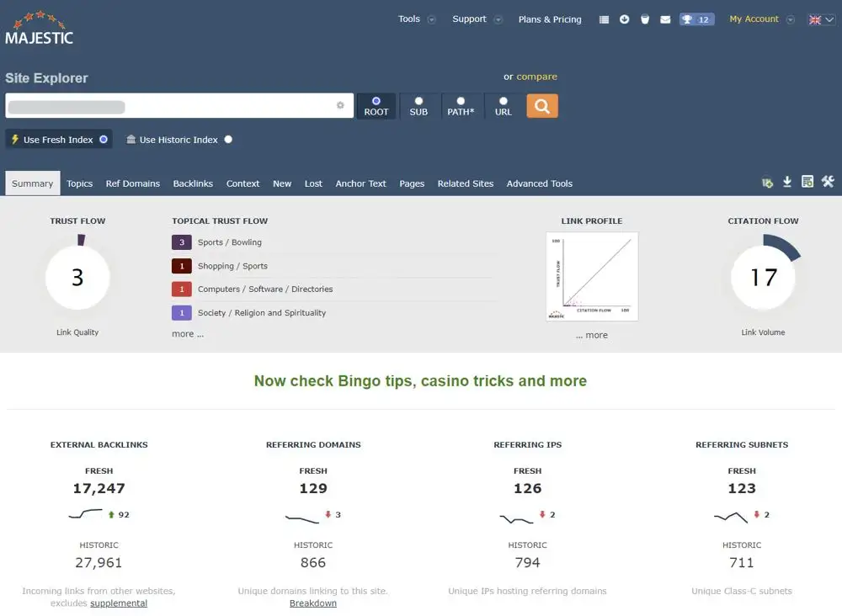Switch to the New tab
Image resolution: width=842 pixels, height=616 pixels.
click(282, 183)
